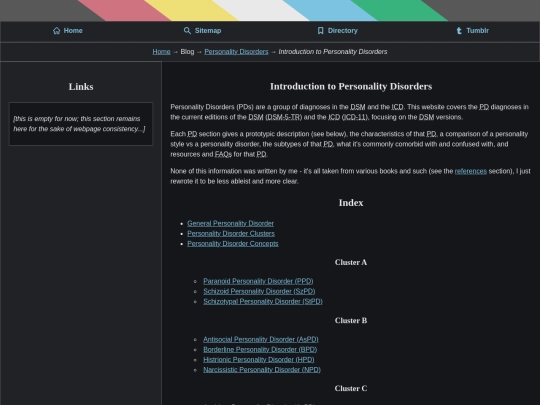This screenshot has width=540, height=405.
Task: Go to Narcissistic Personality Disorder (NPD)
Action: 262,370
